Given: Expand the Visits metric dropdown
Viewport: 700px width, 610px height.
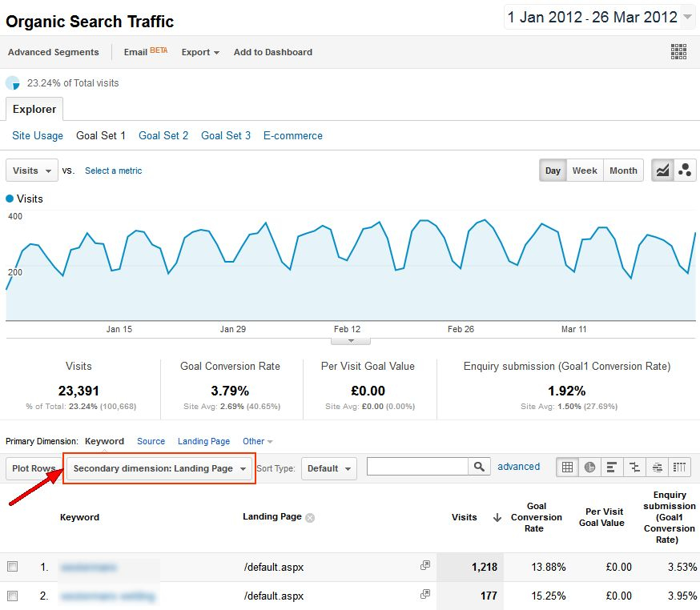Looking at the screenshot, I should 32,171.
